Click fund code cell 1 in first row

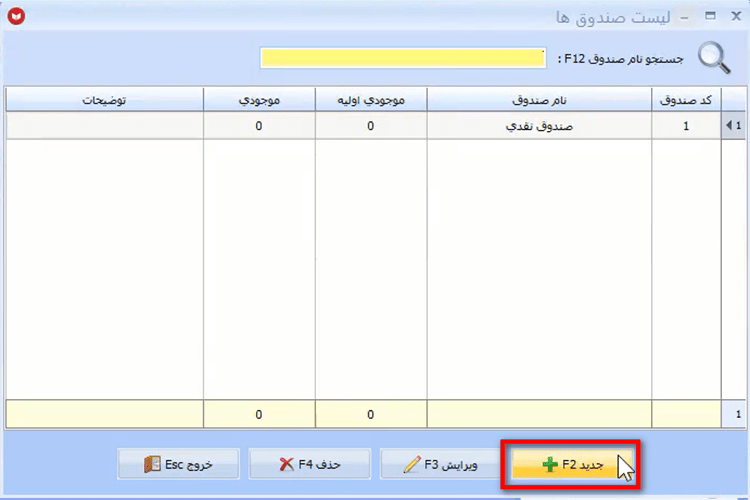coord(686,126)
